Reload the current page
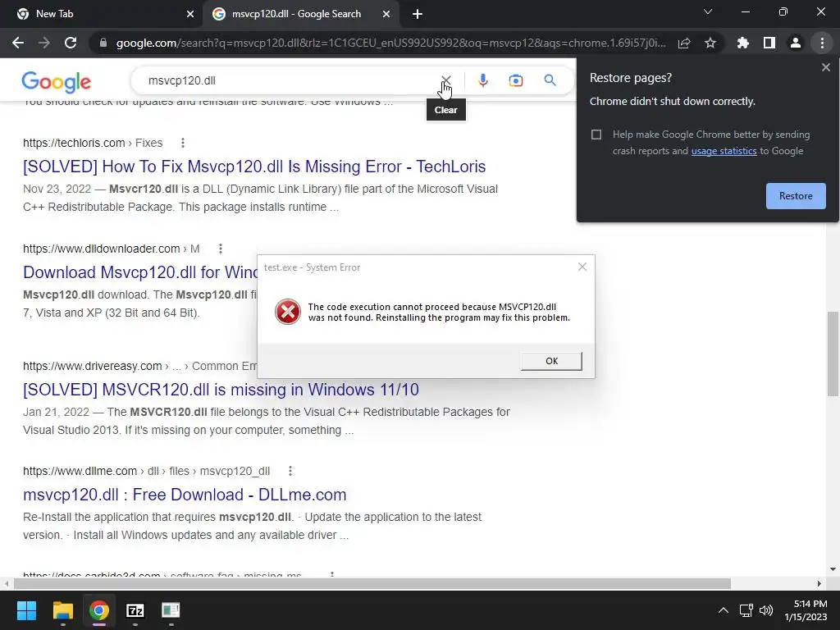Screen dimensions: 840x630 [x=71, y=43]
